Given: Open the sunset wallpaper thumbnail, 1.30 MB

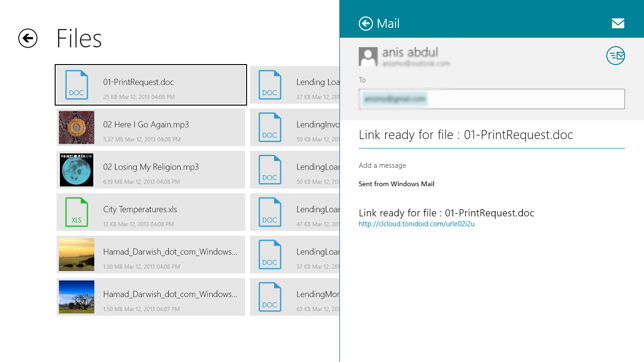Looking at the screenshot, I should pyautogui.click(x=76, y=255).
